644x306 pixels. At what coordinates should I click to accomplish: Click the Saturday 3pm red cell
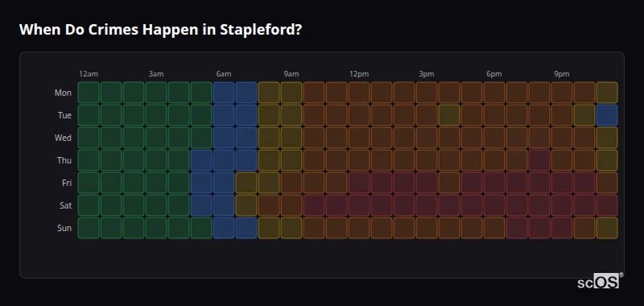(x=427, y=205)
